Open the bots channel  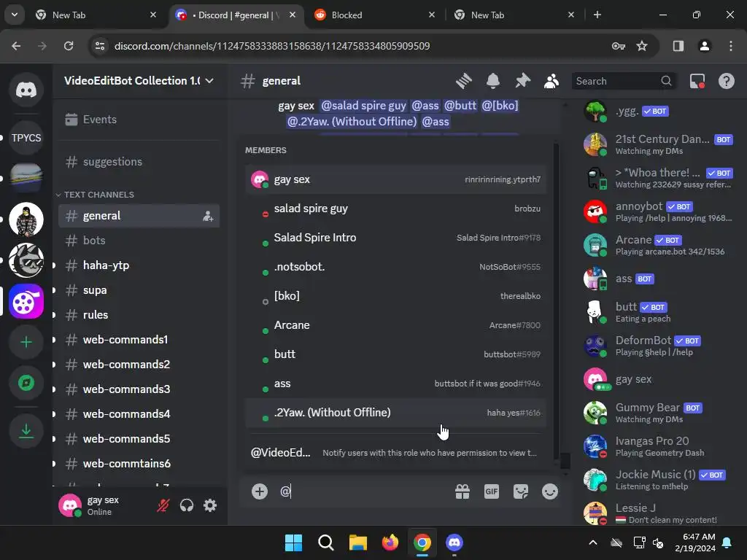click(x=139, y=241)
